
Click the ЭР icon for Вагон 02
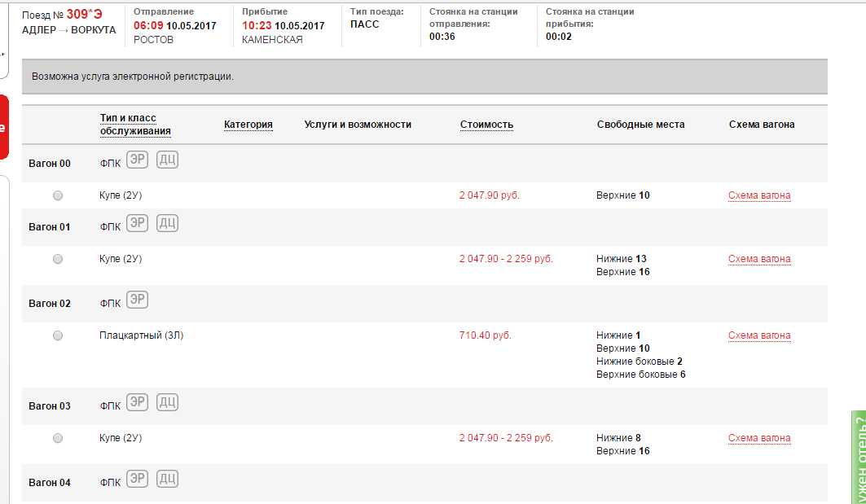point(138,300)
